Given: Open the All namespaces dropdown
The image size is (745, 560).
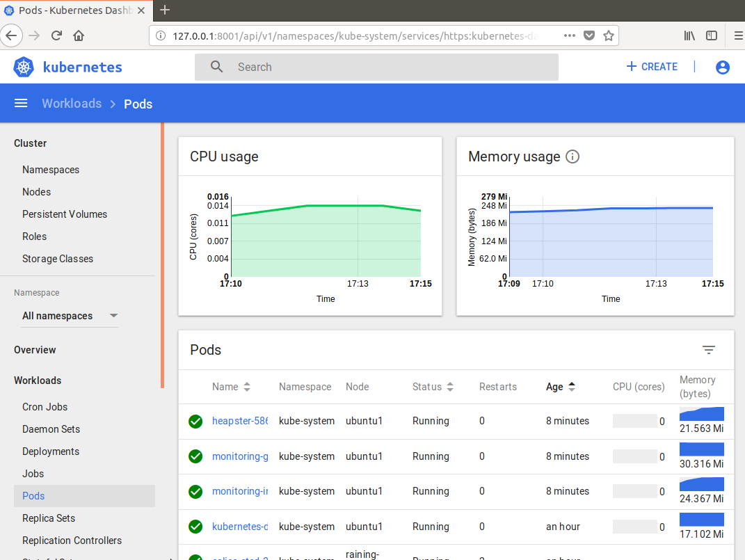Looking at the screenshot, I should [70, 316].
